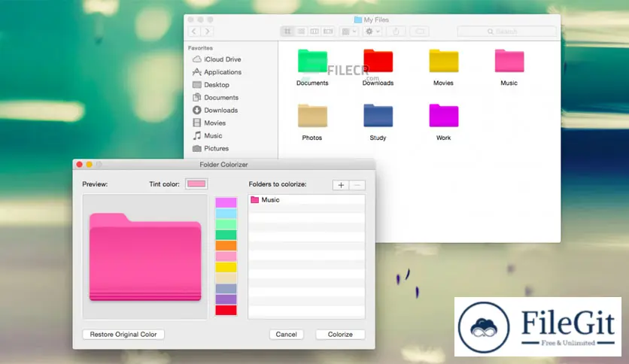Close the Folder Colorizer window

pyautogui.click(x=80, y=165)
